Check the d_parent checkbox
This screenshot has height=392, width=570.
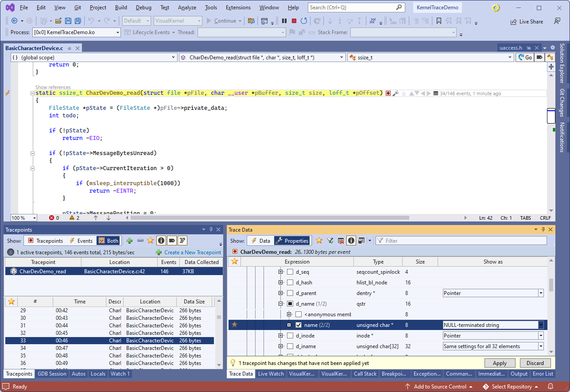tap(290, 293)
